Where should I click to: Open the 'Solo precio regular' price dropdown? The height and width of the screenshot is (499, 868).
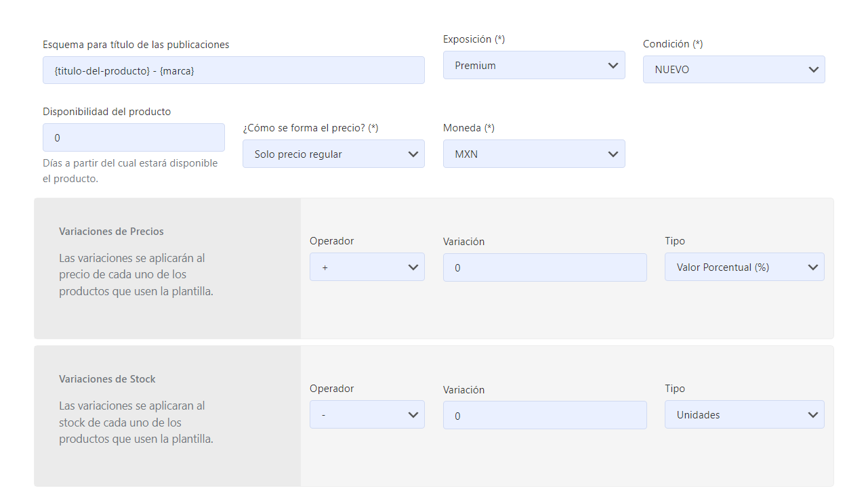(x=333, y=154)
